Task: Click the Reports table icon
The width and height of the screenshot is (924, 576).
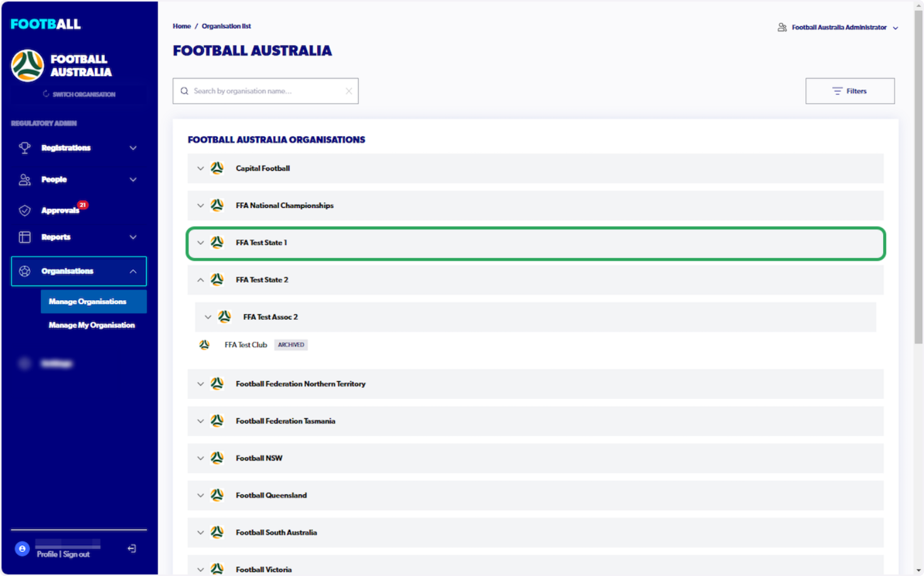Action: point(24,237)
